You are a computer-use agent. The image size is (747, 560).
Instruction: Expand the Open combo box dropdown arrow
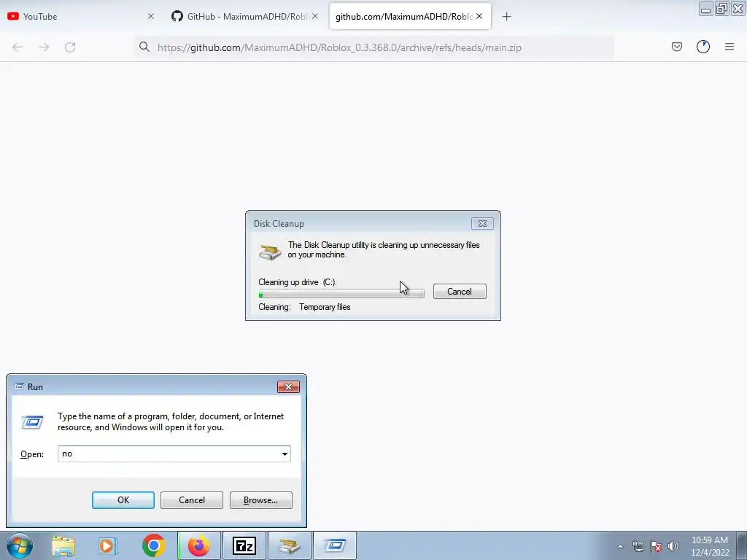point(285,454)
